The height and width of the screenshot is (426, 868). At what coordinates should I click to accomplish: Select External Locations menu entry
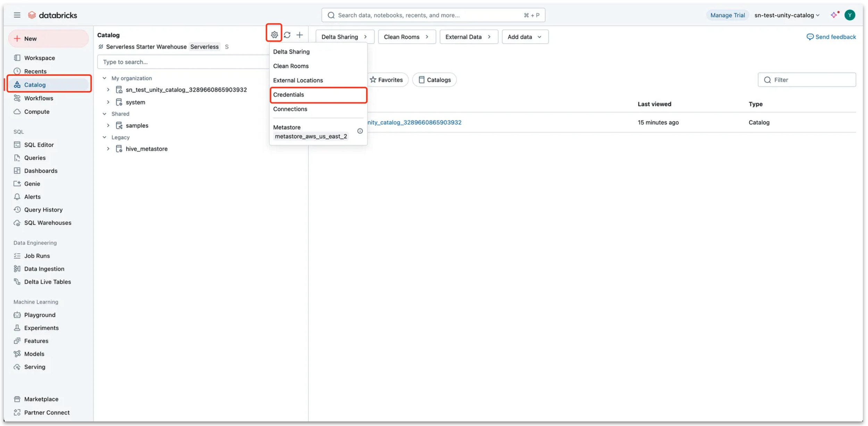[298, 80]
